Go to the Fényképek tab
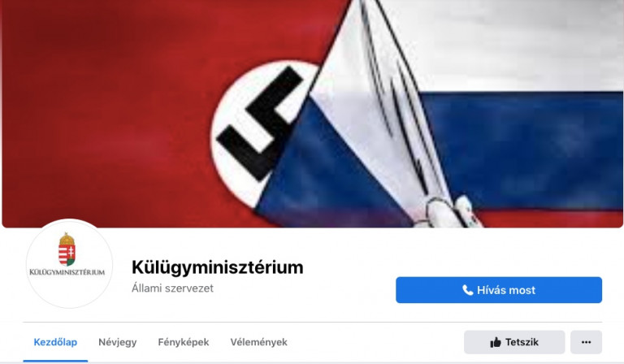 [x=184, y=342]
